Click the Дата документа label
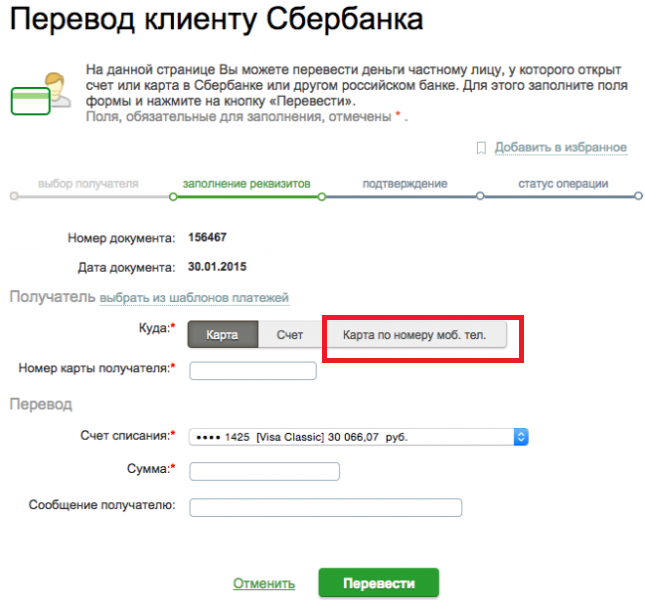Image resolution: width=645 pixels, height=600 pixels. [127, 267]
